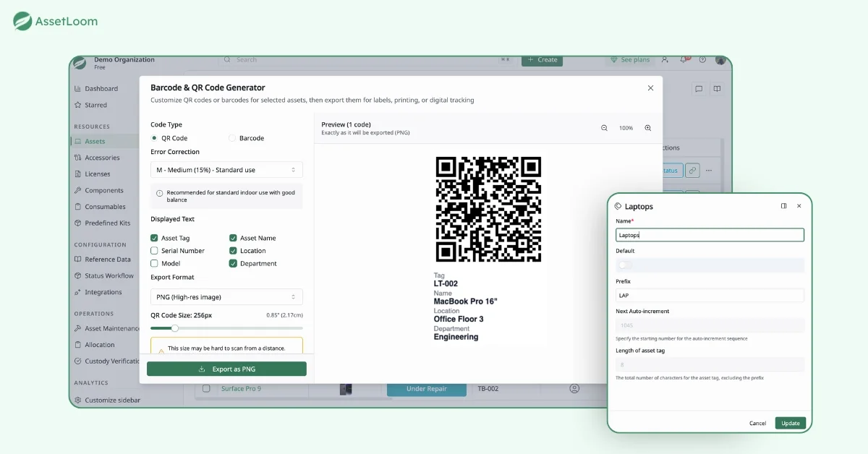Click the Asset Maintenance wrench icon
The height and width of the screenshot is (454, 868).
(x=78, y=328)
